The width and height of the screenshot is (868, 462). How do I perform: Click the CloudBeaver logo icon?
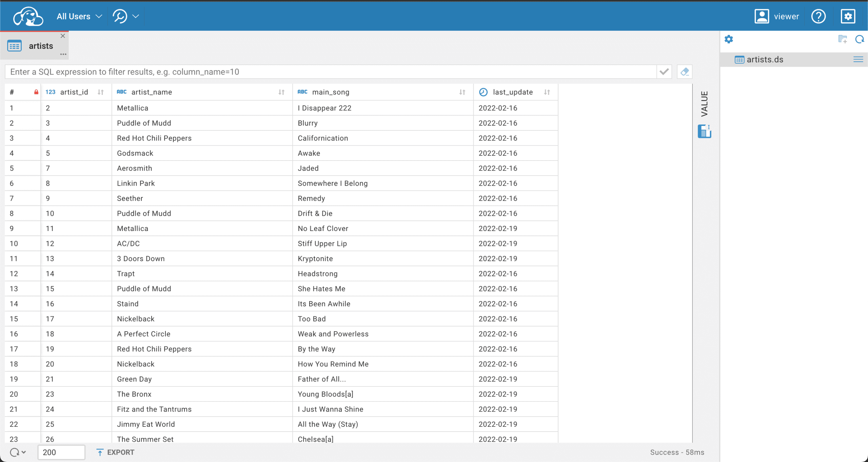(28, 16)
